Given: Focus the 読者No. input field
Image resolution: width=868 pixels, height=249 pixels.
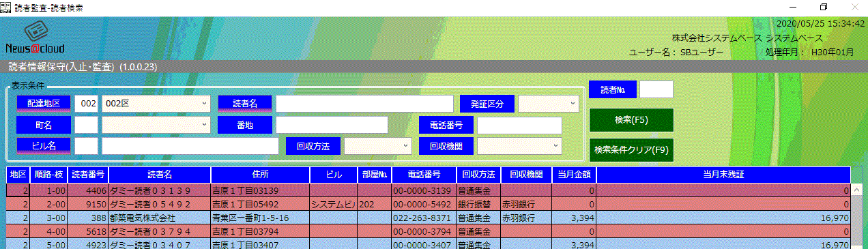Looking at the screenshot, I should coord(656,89).
